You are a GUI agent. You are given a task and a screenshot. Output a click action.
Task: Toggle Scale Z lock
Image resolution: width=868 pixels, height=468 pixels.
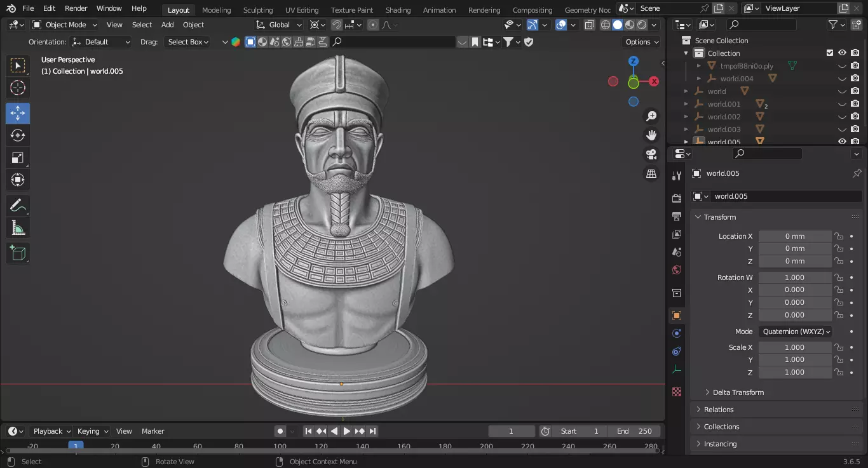coord(839,372)
